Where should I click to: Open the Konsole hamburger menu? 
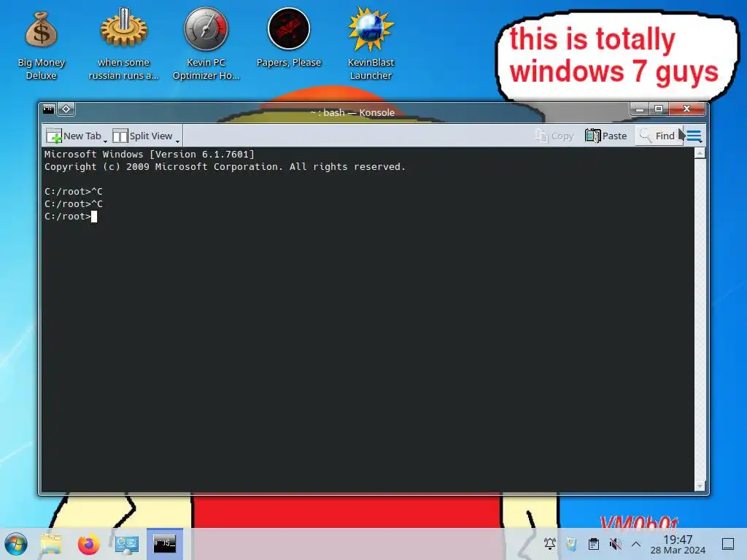(x=694, y=136)
